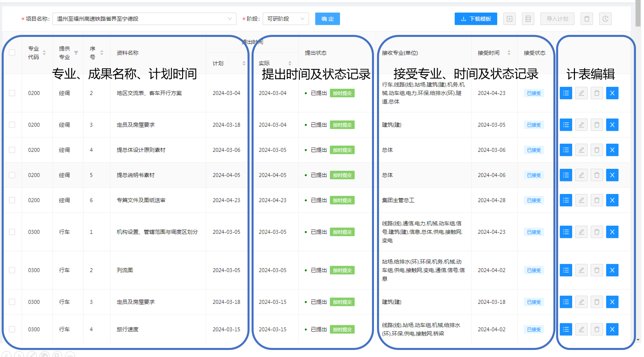
Task: Check the box for 提总体设计原则素材 row
Action: pyautogui.click(x=12, y=150)
